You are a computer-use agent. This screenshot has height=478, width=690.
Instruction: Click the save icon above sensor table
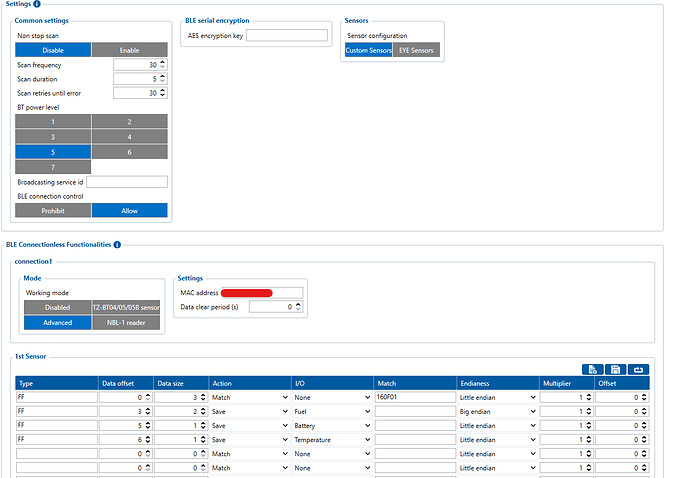pos(615,370)
